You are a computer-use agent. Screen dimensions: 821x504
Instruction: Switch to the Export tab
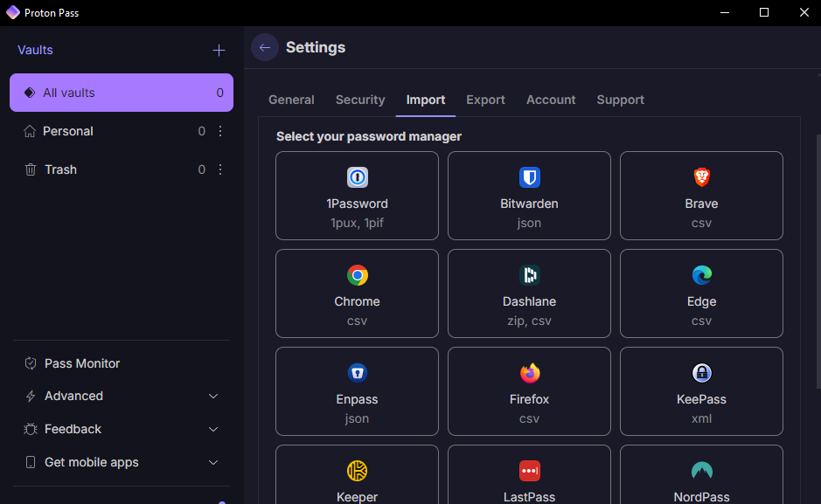[485, 100]
